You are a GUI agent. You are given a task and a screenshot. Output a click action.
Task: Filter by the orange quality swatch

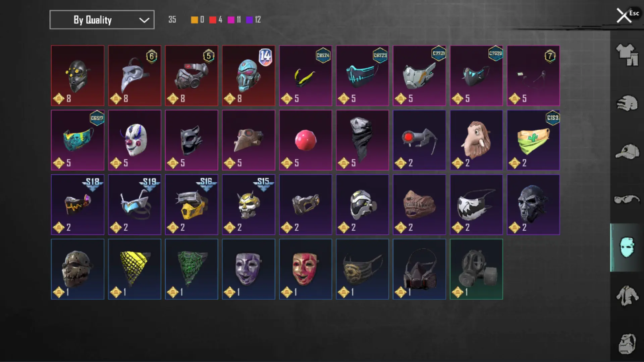[194, 20]
